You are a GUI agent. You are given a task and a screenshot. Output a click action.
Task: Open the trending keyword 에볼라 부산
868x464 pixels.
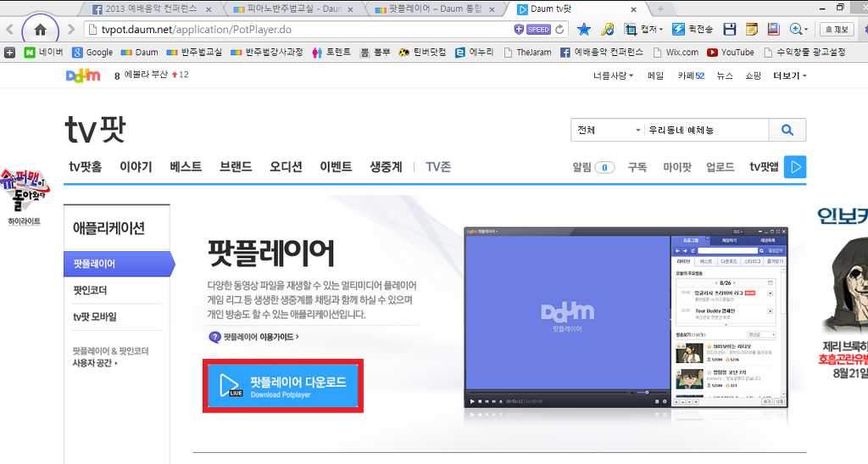pyautogui.click(x=146, y=75)
